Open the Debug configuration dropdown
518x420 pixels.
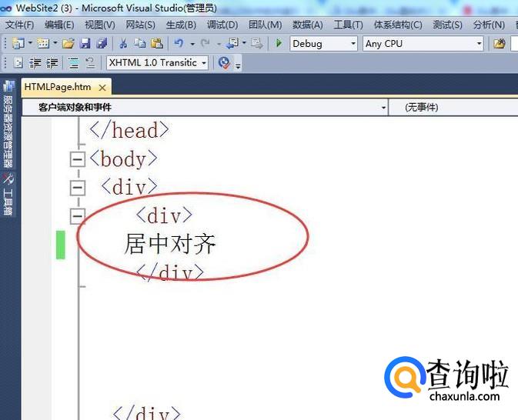324,44
